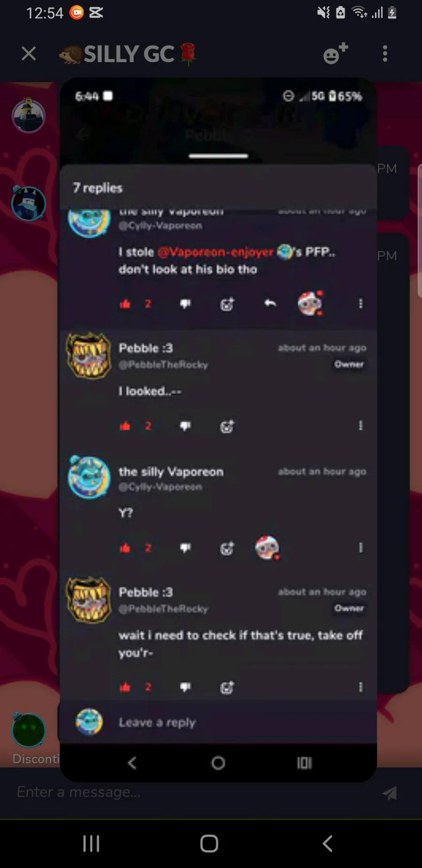
Task: Add reaction to Pebble's "I looked" reply
Action: click(x=227, y=426)
